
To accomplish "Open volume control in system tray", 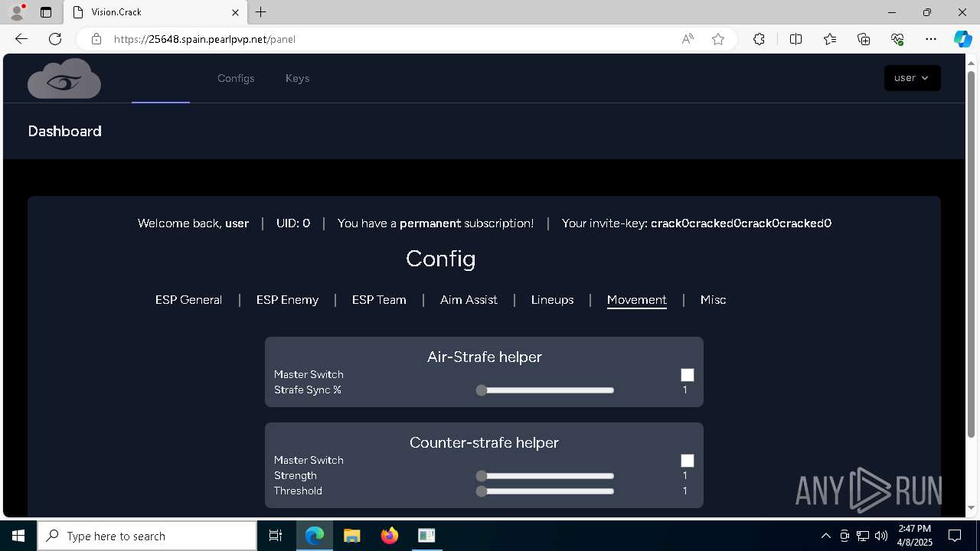I will click(881, 536).
